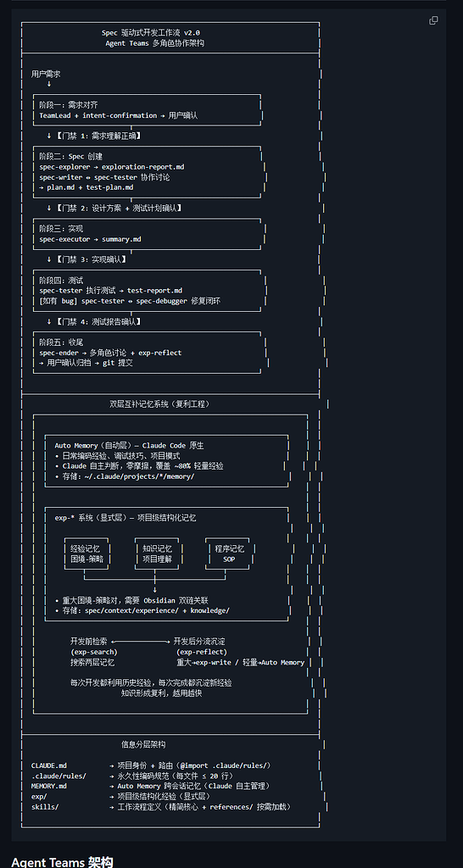Select the "→ plan.md + test-plan.md" line
The width and height of the screenshot is (463, 868).
click(86, 187)
